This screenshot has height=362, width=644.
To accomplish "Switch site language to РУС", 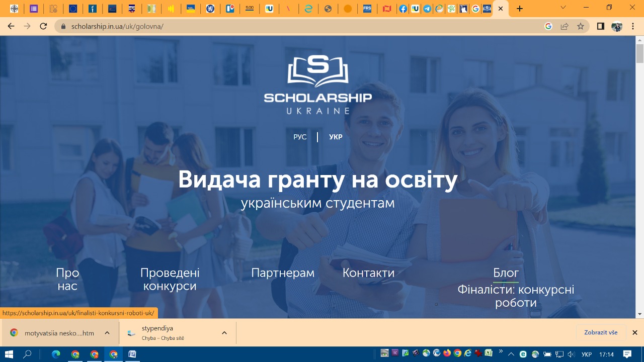I will tap(300, 137).
